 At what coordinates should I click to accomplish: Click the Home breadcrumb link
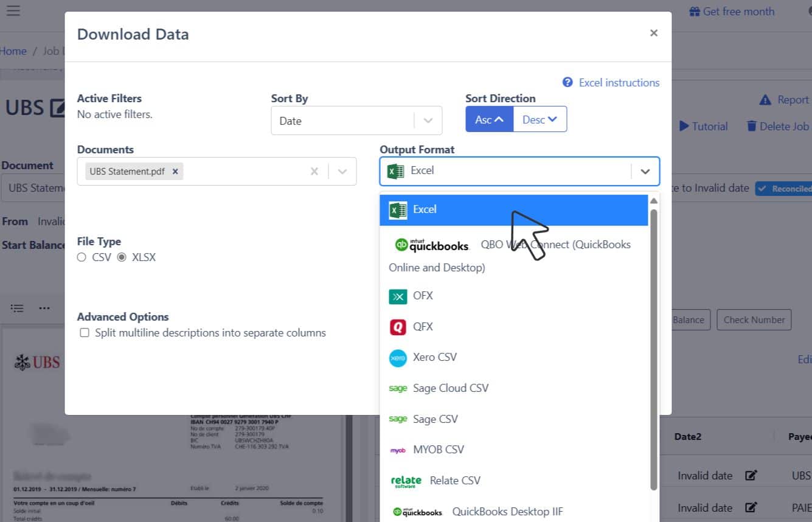coord(13,51)
